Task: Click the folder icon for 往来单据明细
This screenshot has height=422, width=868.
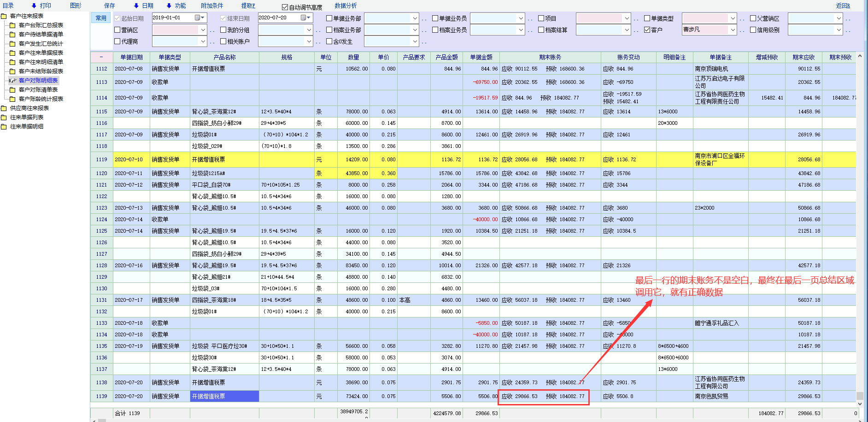Action: coord(4,127)
